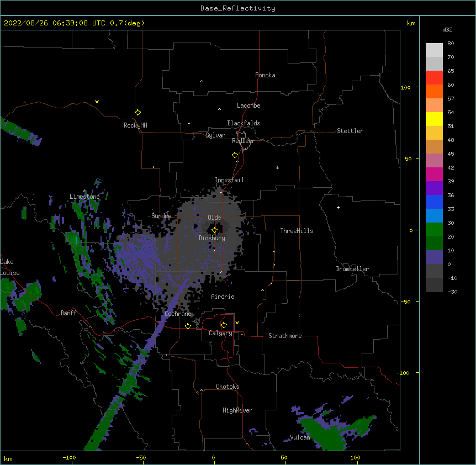Viewport: 476px width, 465px height.
Task: Click the Innisfail city label
Action: click(x=229, y=180)
